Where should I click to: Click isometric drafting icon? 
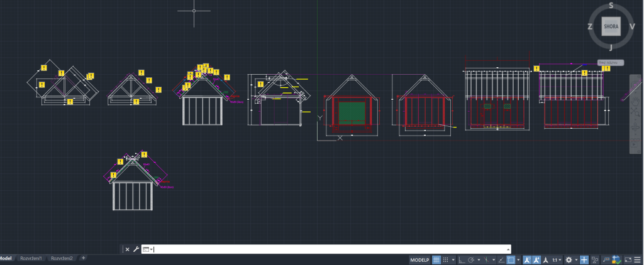[x=487, y=260]
